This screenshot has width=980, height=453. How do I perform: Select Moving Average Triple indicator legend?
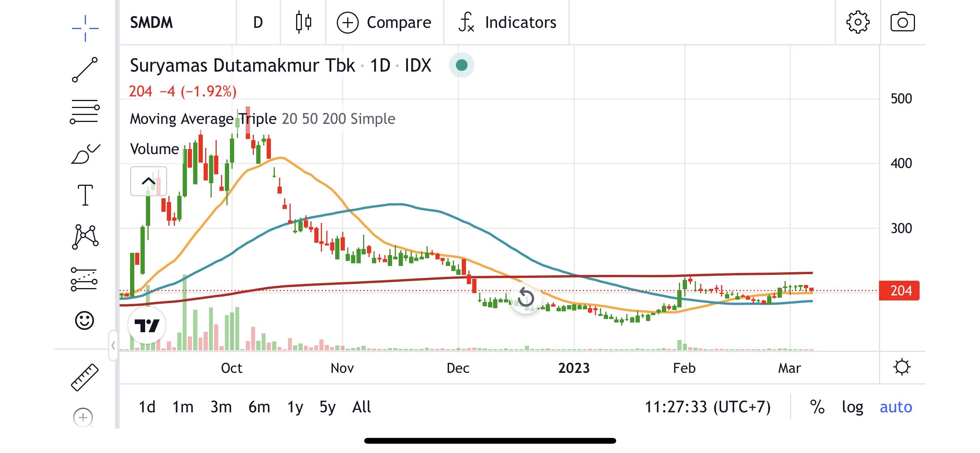(262, 118)
